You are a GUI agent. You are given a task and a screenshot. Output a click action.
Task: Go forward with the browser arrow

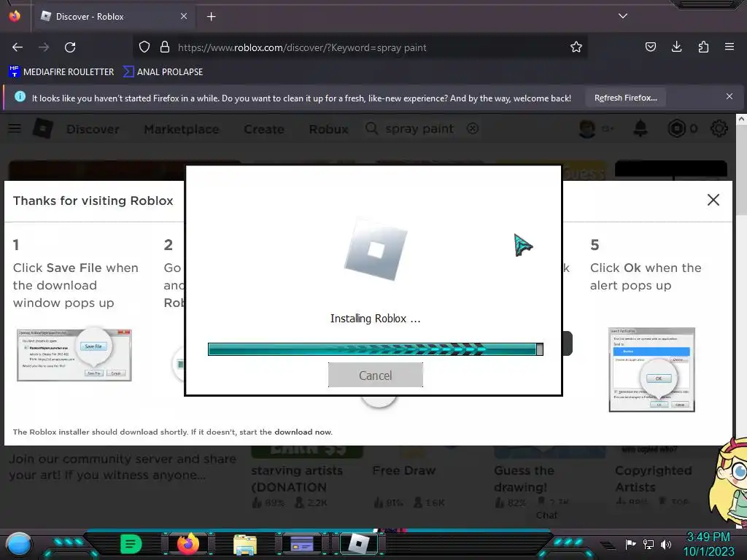click(x=44, y=47)
